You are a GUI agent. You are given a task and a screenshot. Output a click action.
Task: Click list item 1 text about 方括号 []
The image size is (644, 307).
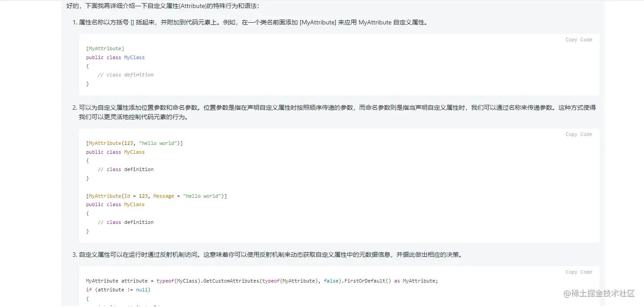[x=253, y=22]
